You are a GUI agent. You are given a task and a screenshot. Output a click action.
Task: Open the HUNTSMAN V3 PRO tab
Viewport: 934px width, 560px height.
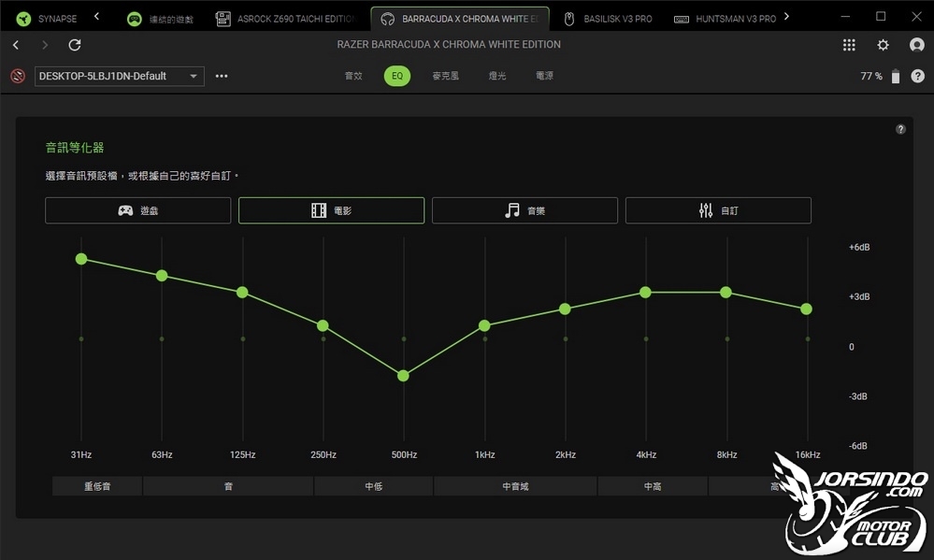click(725, 19)
